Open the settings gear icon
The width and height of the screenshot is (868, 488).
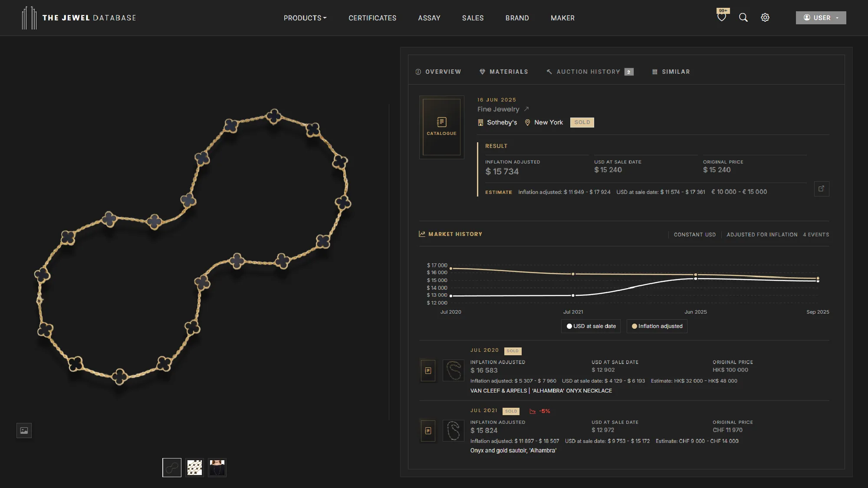click(765, 17)
